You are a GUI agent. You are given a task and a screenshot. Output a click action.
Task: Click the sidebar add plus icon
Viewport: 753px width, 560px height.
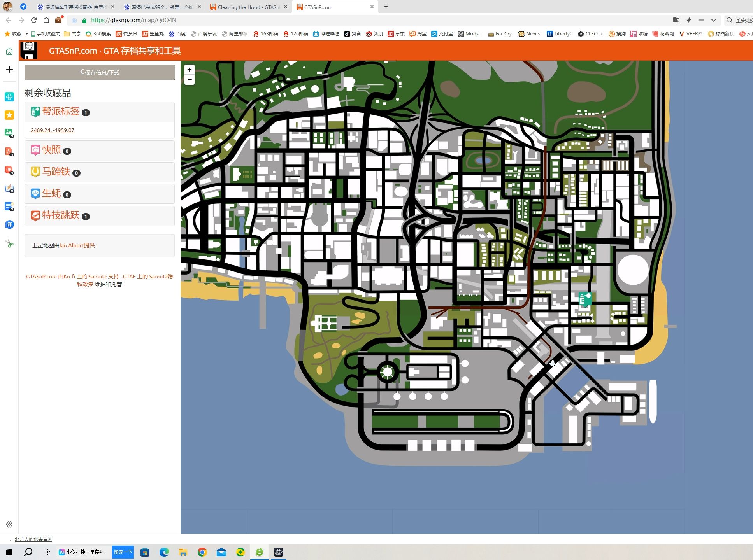pyautogui.click(x=9, y=70)
